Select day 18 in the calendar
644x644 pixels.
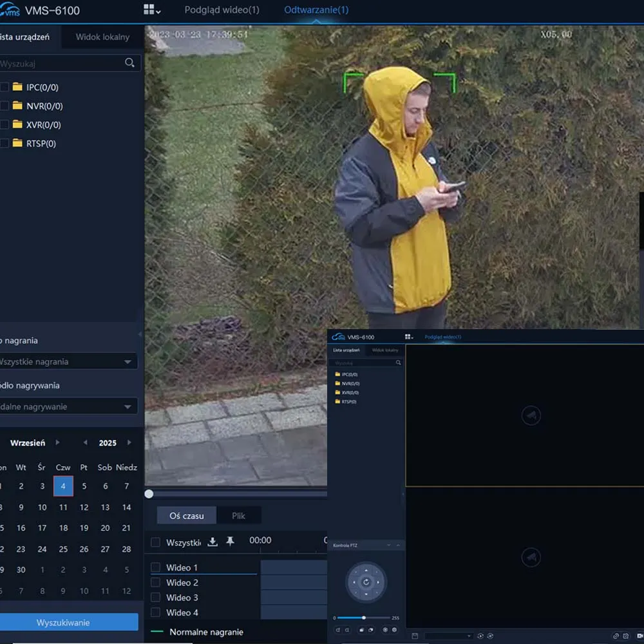pos(63,528)
